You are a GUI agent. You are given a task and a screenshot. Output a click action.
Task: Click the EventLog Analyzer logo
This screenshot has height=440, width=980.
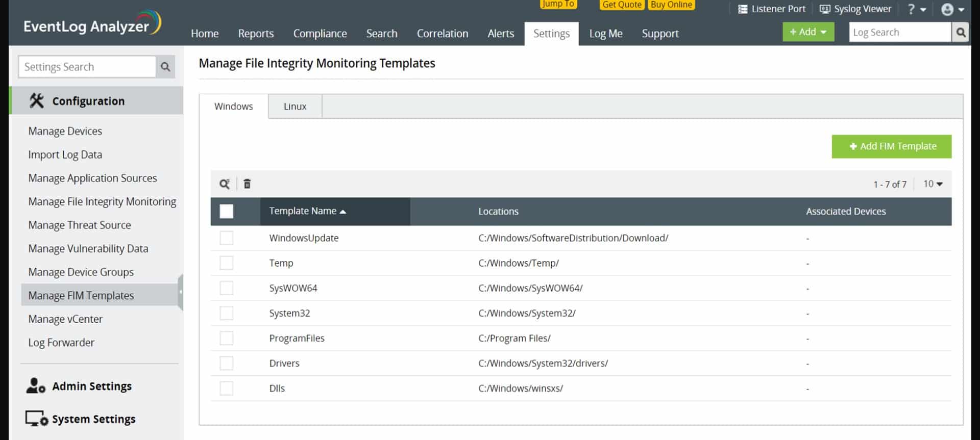[x=92, y=23]
